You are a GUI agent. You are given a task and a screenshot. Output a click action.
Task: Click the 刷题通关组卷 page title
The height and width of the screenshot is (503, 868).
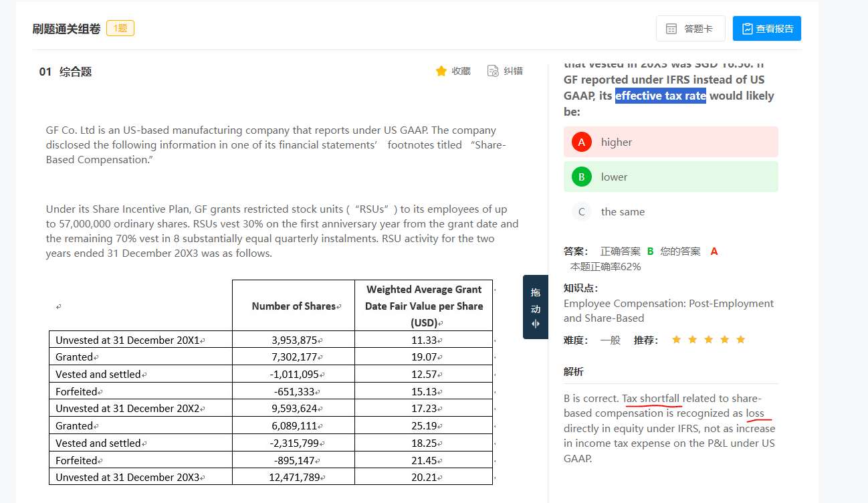66,29
